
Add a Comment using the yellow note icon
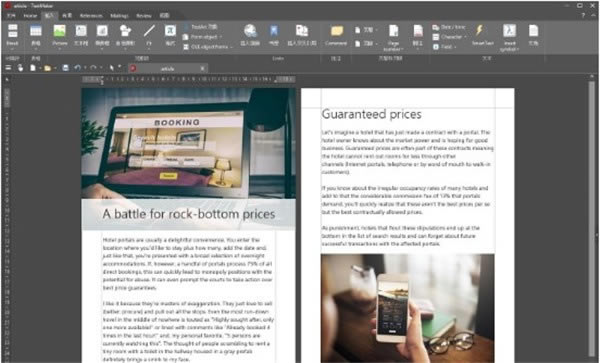coord(336,35)
